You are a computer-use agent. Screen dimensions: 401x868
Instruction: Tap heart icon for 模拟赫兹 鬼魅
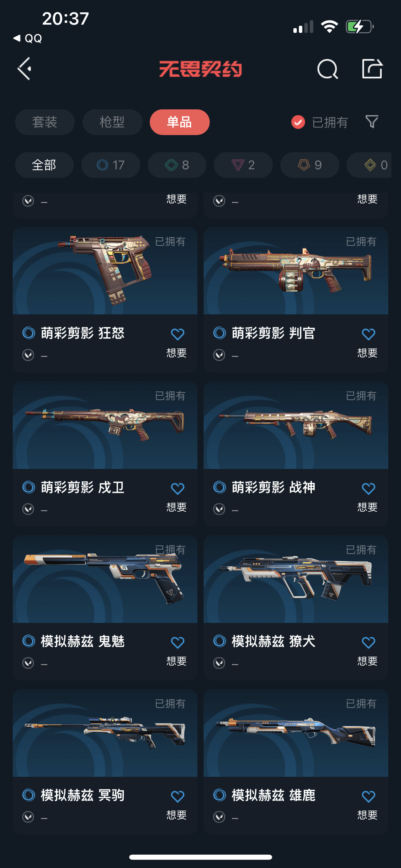(177, 643)
